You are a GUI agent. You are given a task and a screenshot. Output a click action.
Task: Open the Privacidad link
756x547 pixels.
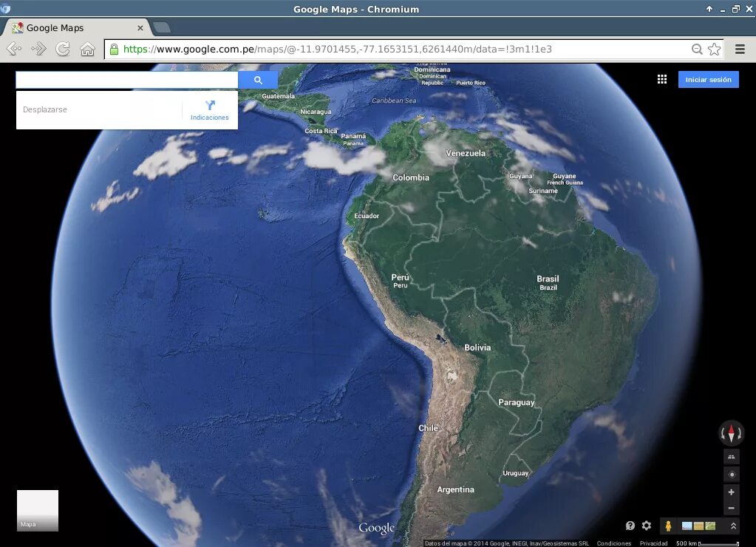tap(653, 543)
